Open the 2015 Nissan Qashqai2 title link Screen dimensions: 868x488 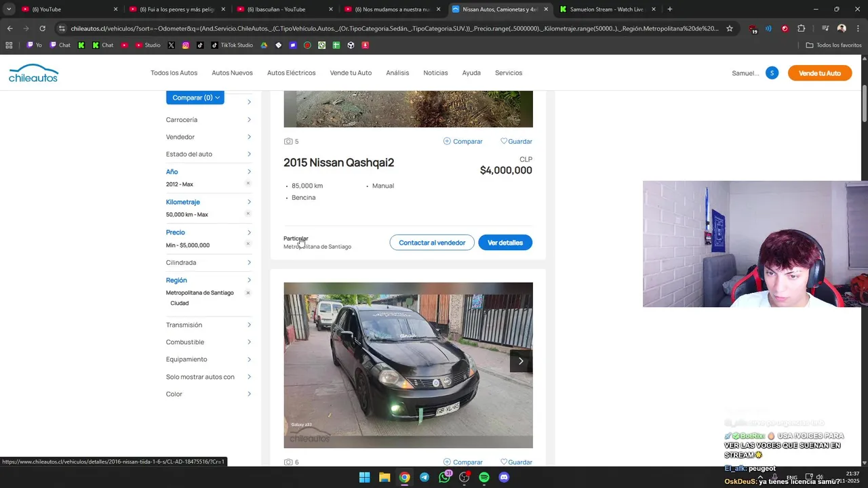(338, 163)
